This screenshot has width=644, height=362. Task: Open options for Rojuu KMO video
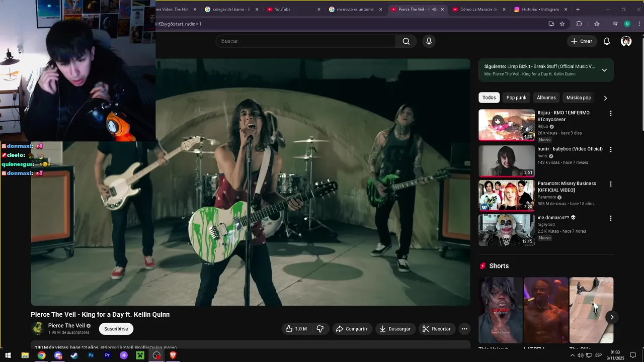coord(611,114)
